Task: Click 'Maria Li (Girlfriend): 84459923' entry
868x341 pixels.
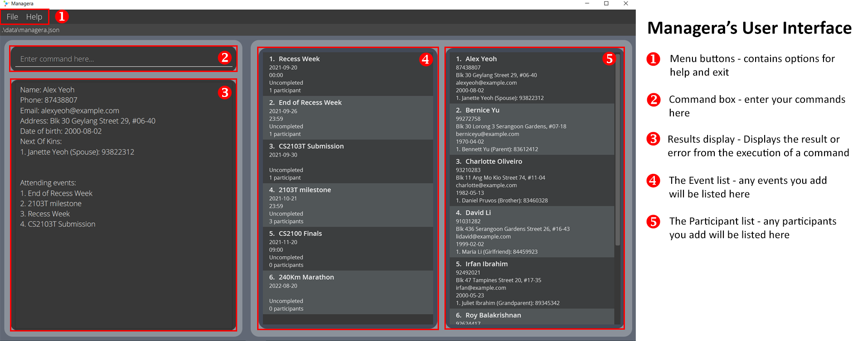Action: 497,252
